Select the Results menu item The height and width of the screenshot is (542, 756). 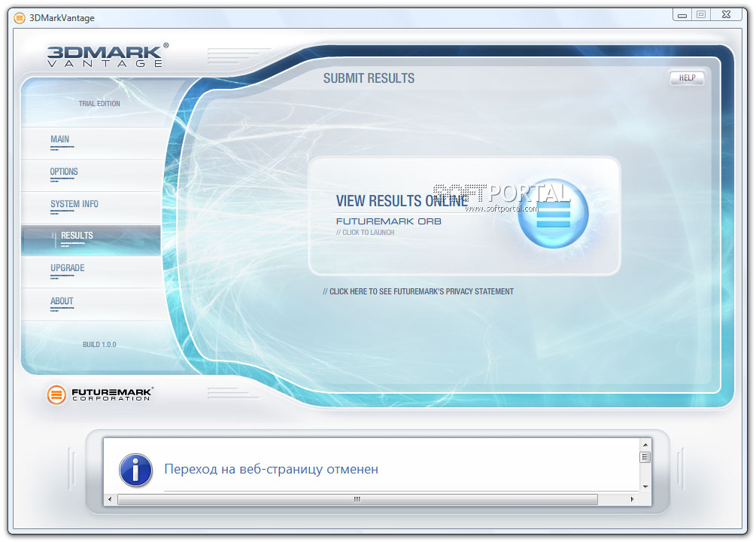click(92, 239)
